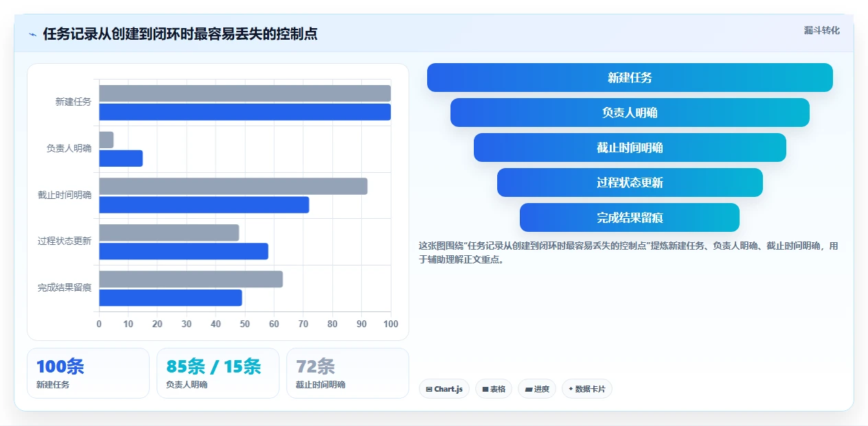Select the card title about 任务记录 控制点
This screenshot has height=426, width=868.
(180, 34)
